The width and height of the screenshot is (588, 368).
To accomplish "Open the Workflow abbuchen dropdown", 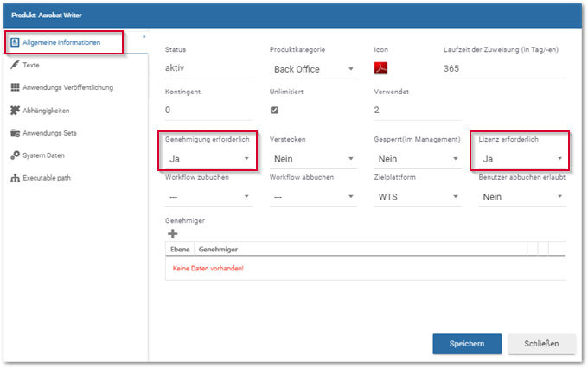I will [x=313, y=197].
